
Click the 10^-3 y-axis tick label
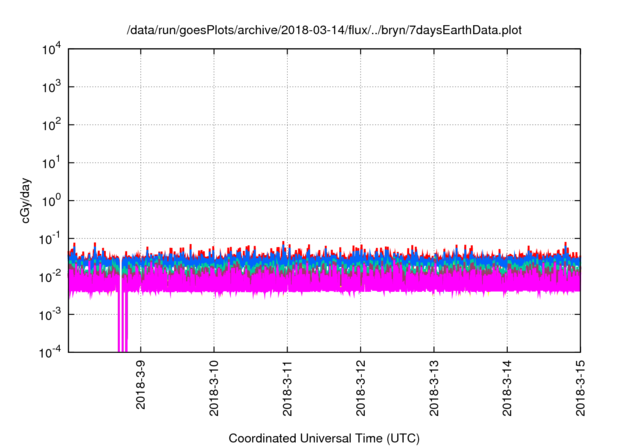50,315
